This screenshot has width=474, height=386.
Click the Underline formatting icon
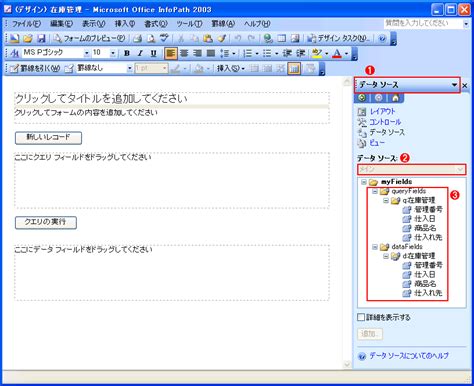tap(153, 53)
